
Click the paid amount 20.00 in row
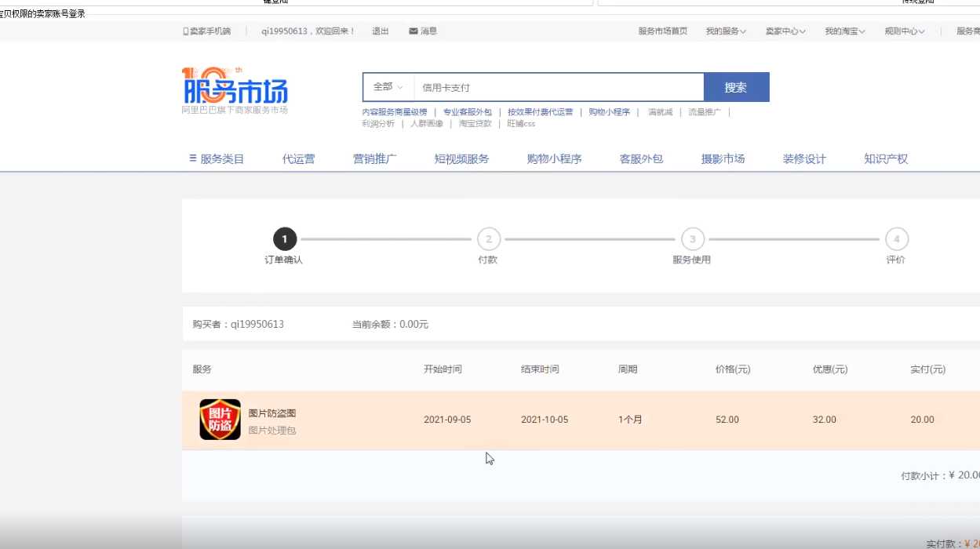tap(923, 420)
